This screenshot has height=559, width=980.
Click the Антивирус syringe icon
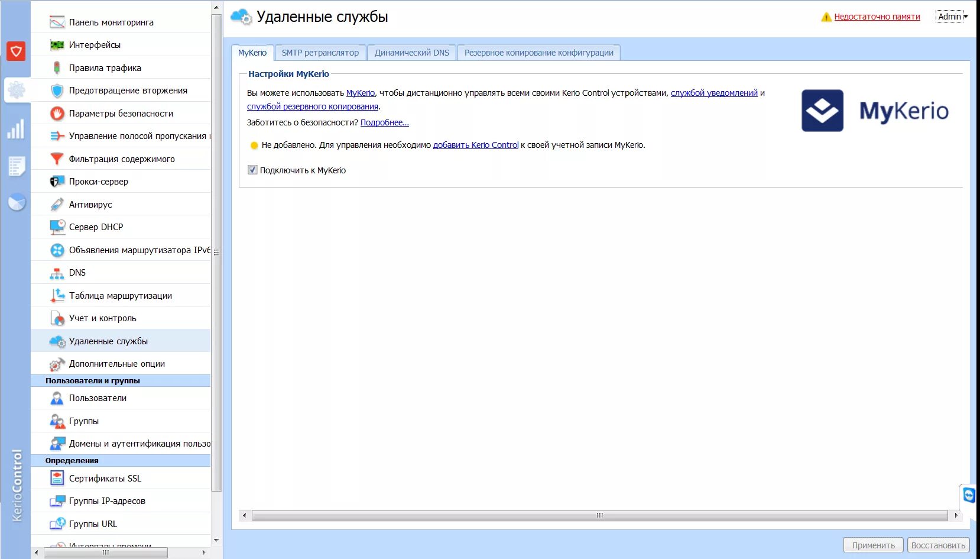coord(57,205)
